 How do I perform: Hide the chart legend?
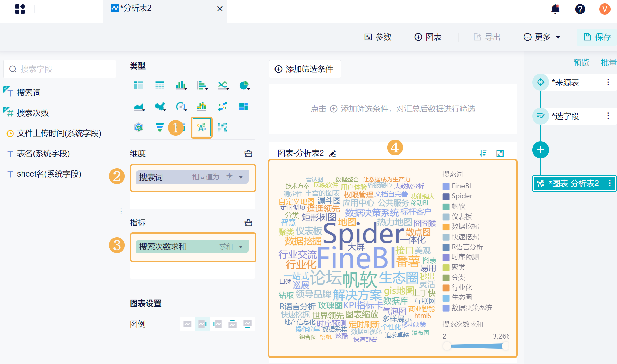coord(187,324)
